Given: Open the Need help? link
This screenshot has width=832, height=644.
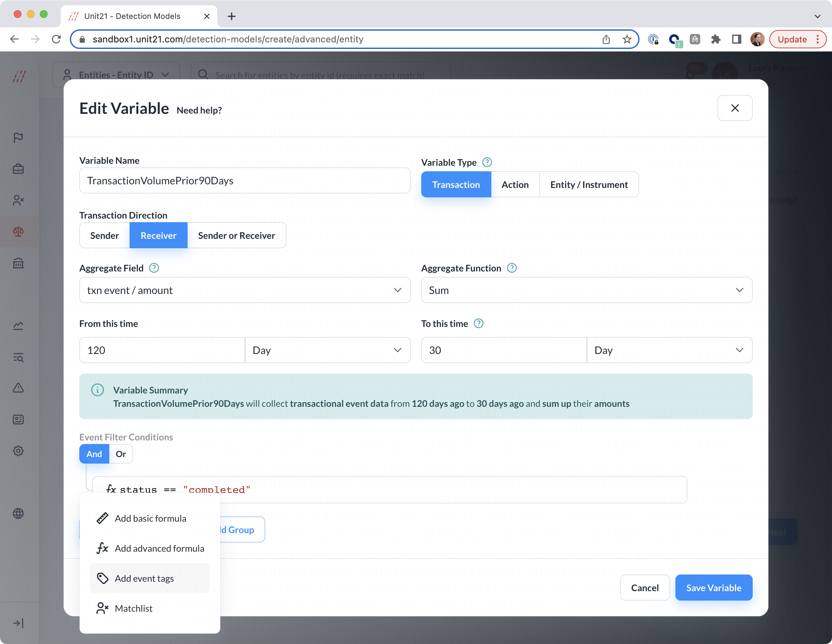Looking at the screenshot, I should (x=199, y=111).
